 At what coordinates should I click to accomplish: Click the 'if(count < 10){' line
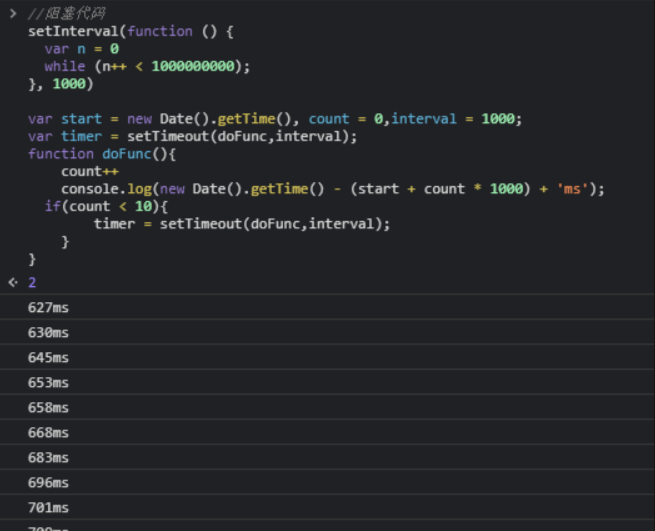coord(106,207)
